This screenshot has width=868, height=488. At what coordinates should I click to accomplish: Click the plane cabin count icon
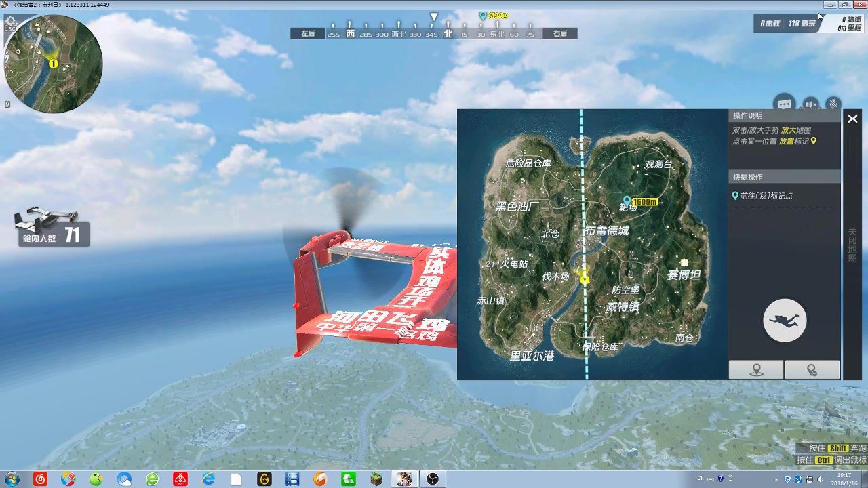point(45,218)
